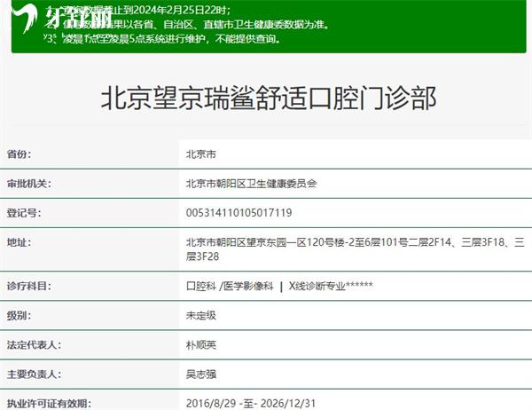Viewport: 532px width, 410px height.
Task: Click the notice line mentioning 卫生健康委数据为准
Action: (188, 25)
